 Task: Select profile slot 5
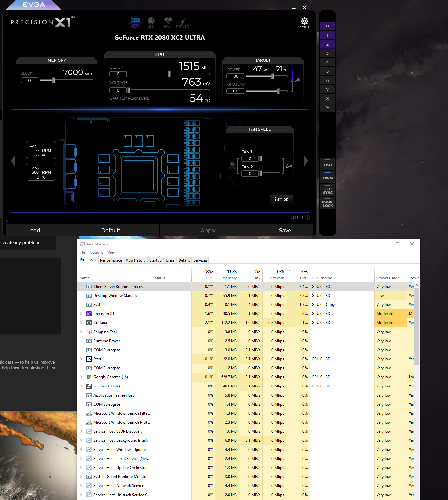(x=327, y=71)
